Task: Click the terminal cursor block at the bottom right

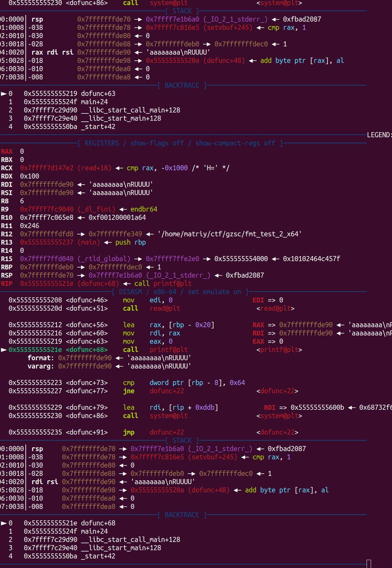Action: coord(368,564)
